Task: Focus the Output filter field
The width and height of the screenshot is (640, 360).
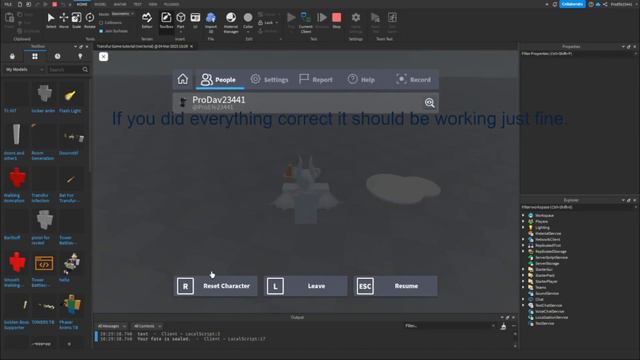Action: pyautogui.click(x=449, y=326)
